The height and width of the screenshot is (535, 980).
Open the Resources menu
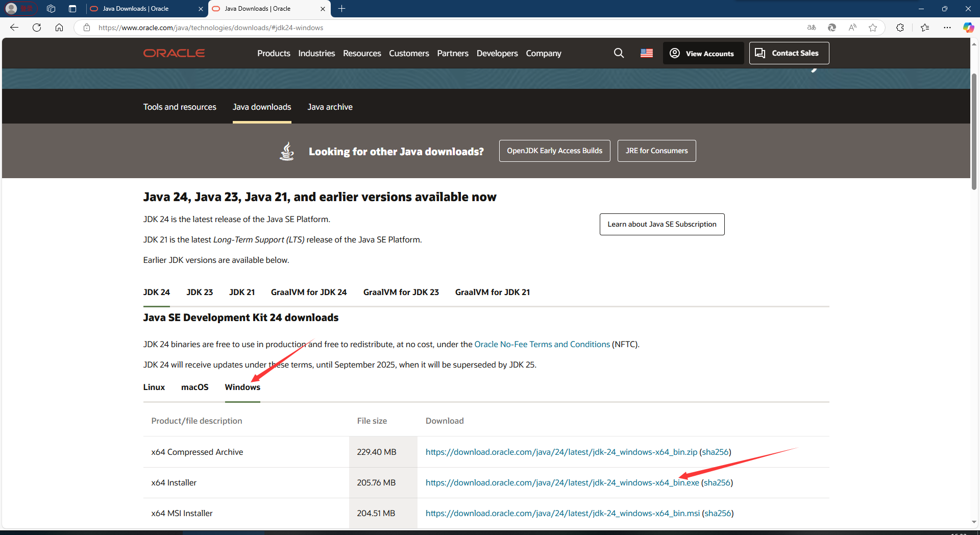tap(362, 53)
